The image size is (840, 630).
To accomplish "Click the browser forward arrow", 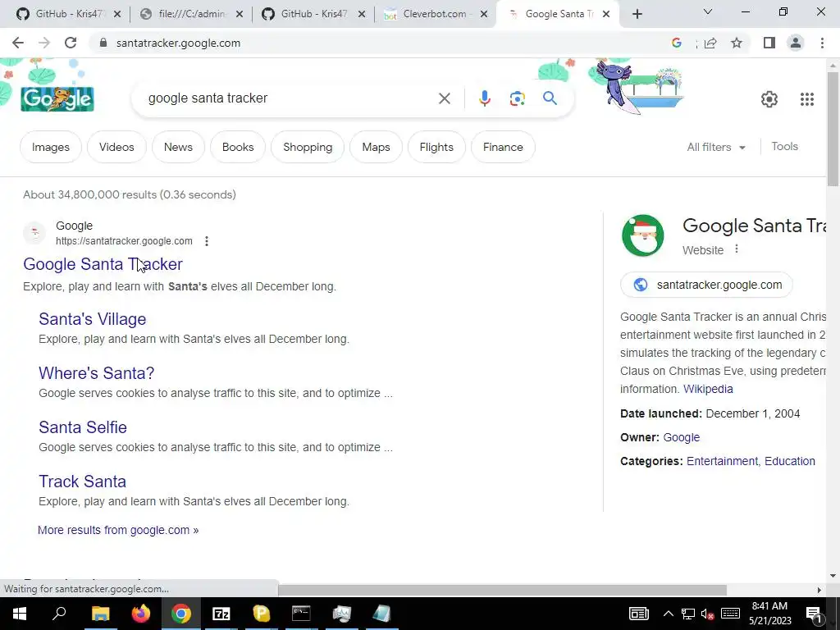I will 44,43.
